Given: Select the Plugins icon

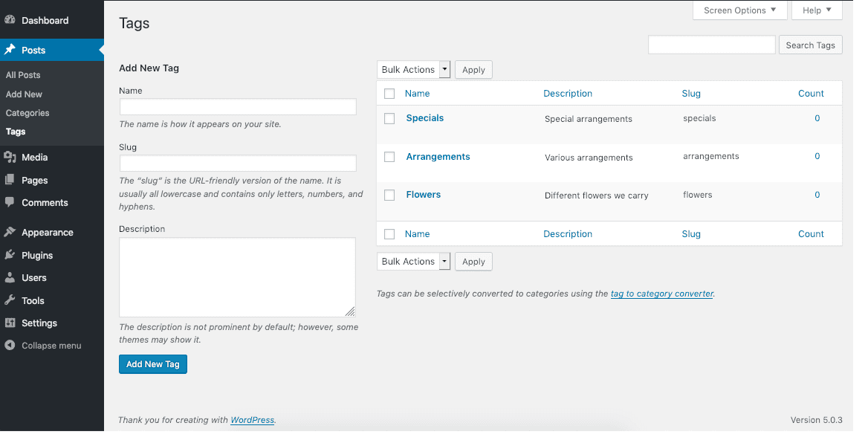Looking at the screenshot, I should [10, 254].
